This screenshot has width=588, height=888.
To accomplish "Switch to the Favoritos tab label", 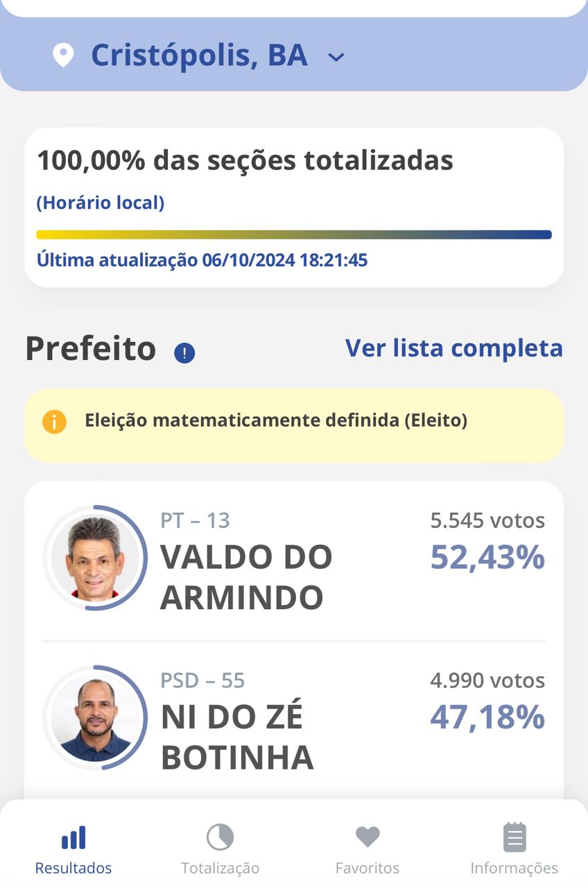I will [367, 868].
